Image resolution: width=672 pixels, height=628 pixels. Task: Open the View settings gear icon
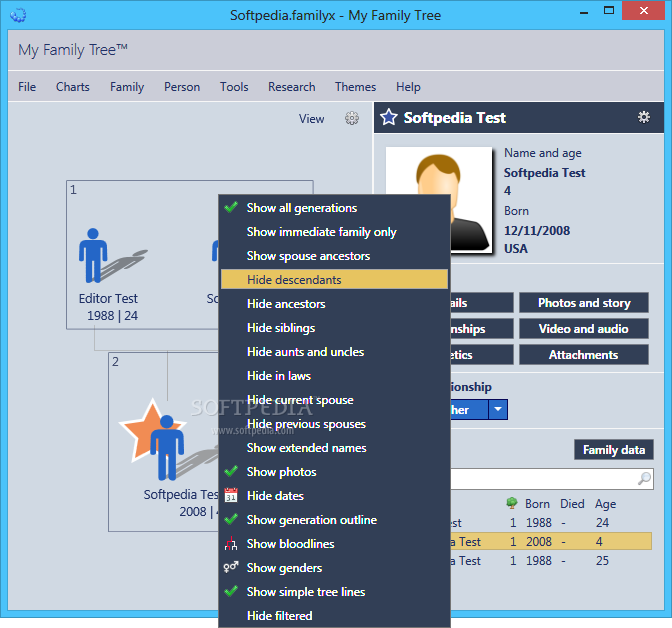point(352,118)
